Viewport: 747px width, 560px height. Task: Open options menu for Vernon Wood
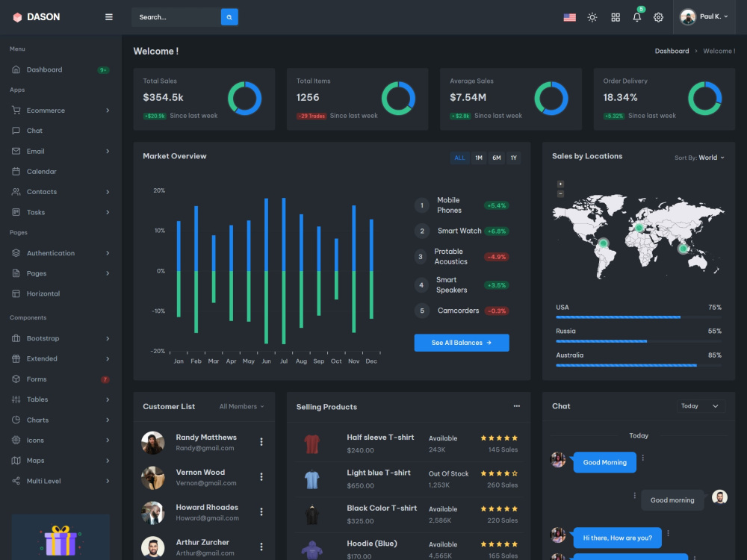click(261, 476)
